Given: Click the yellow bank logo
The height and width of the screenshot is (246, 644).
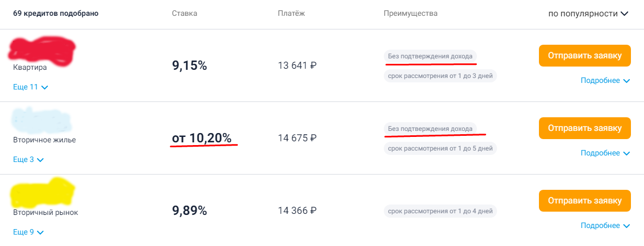Looking at the screenshot, I should (42, 193).
